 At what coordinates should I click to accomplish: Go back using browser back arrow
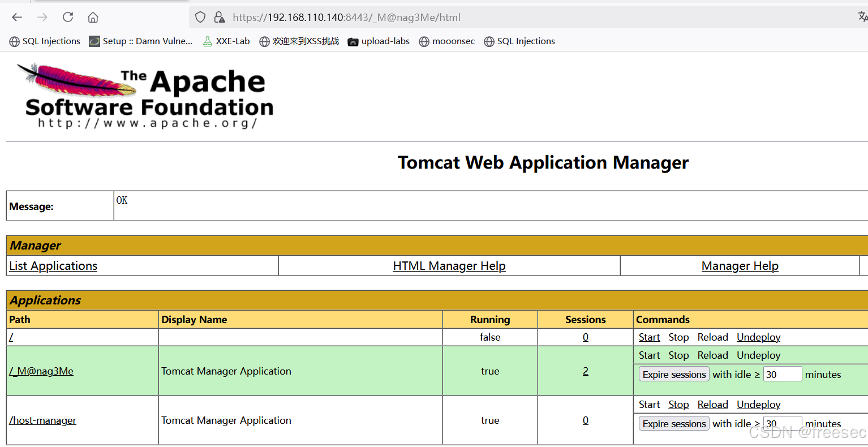coord(17,17)
